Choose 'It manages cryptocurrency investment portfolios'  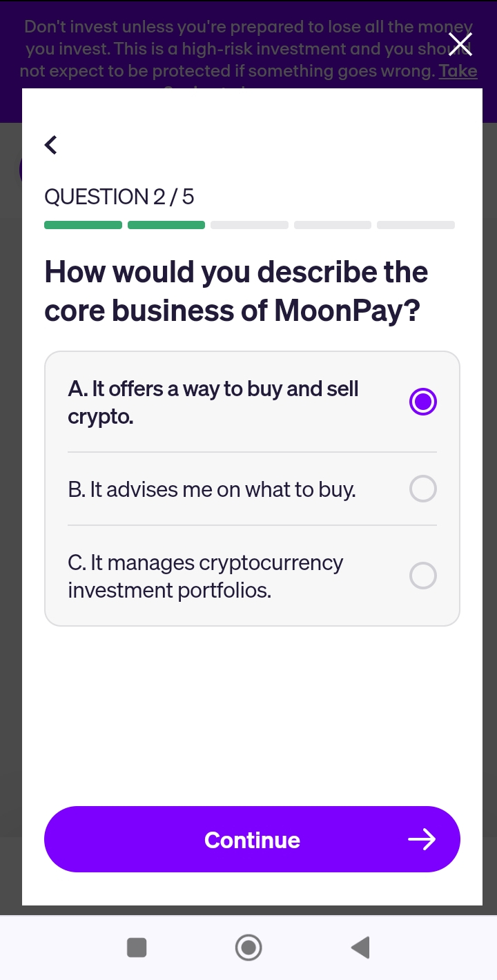[x=206, y=576]
